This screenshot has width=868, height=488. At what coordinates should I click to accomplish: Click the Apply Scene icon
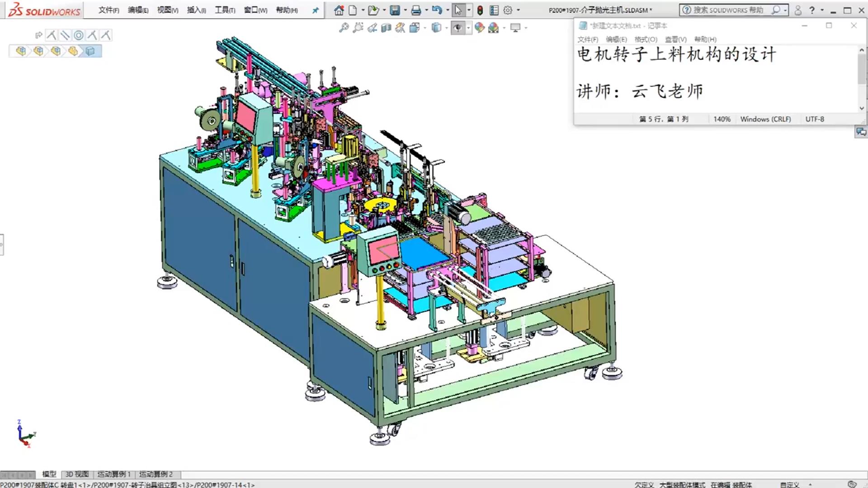(494, 28)
